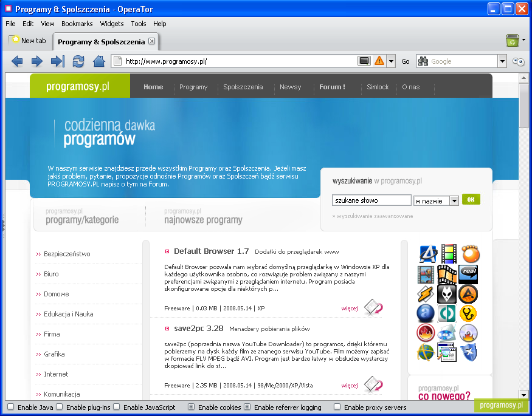Open the AIMP orange circle icon

tap(468, 294)
